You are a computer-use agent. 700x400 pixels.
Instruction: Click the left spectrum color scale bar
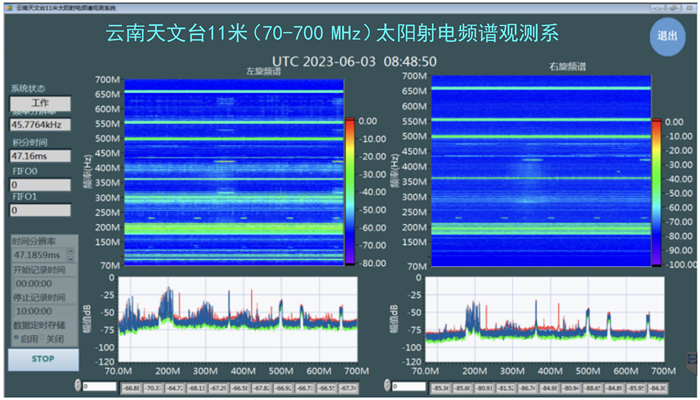point(349,192)
